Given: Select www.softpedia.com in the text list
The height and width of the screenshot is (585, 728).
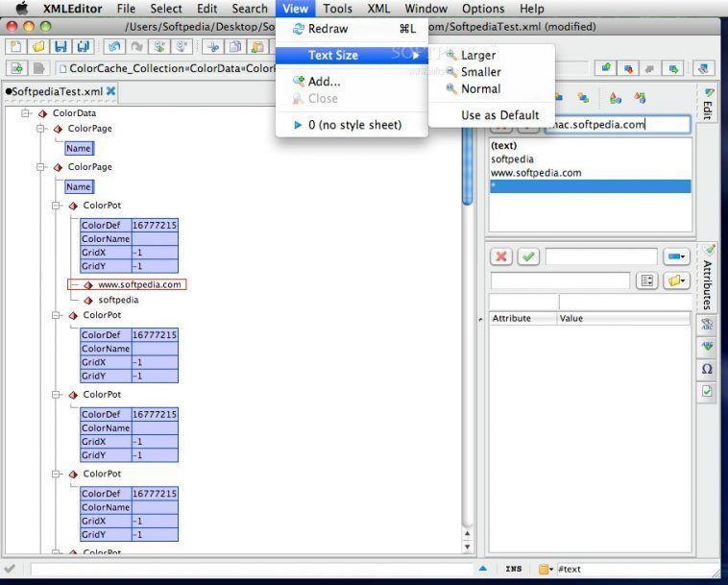Looking at the screenshot, I should coord(590,173).
